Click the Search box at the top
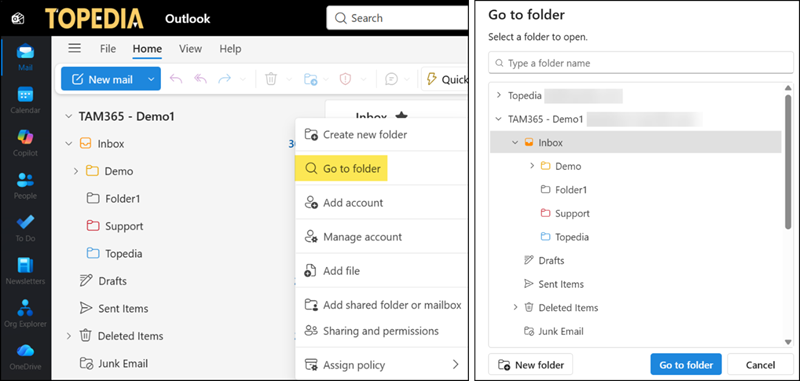800x381 pixels. click(397, 18)
